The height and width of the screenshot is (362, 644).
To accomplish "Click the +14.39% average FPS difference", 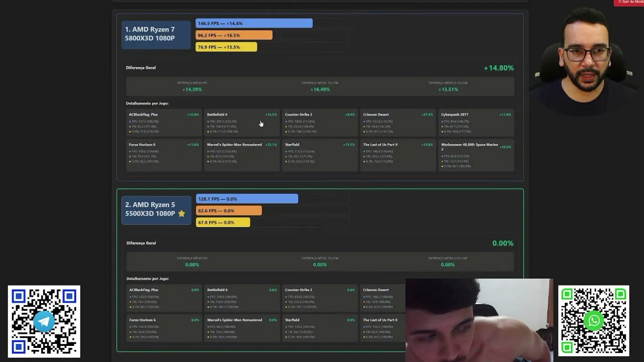I will point(192,89).
